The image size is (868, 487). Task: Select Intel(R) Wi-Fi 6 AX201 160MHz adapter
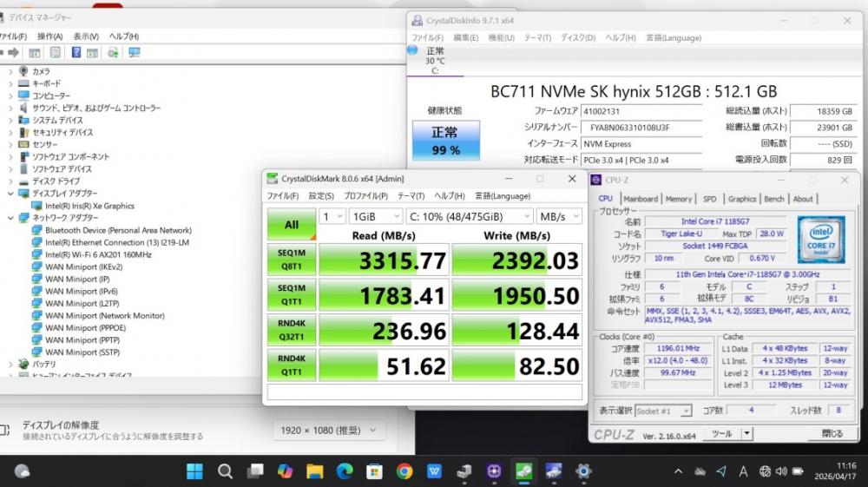tap(98, 254)
